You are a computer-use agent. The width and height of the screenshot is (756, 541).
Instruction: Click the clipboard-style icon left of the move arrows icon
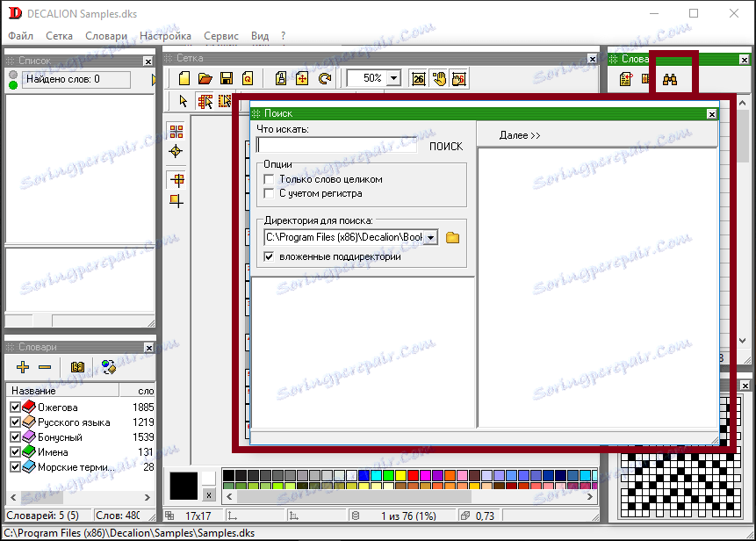[x=281, y=78]
